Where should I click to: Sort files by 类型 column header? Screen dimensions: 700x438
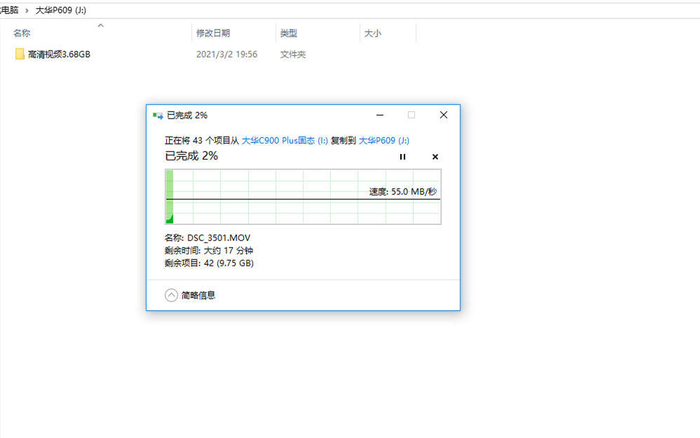(x=288, y=33)
